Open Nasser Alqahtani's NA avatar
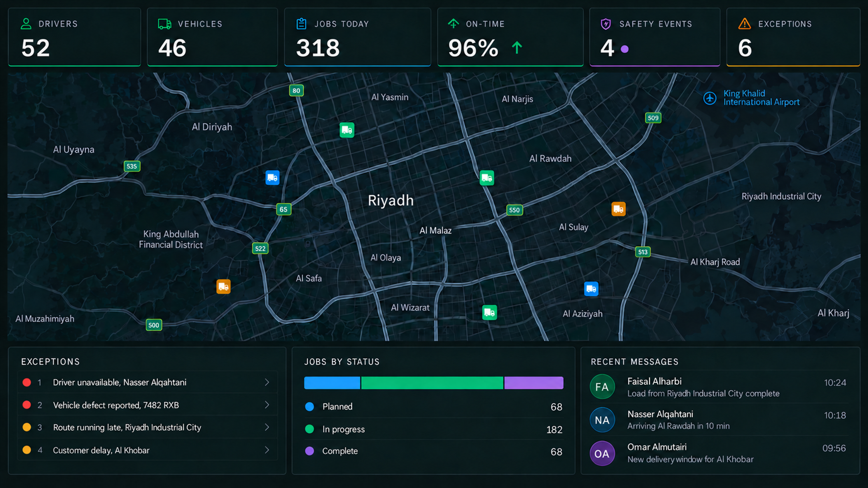The width and height of the screenshot is (868, 488). coord(602,420)
